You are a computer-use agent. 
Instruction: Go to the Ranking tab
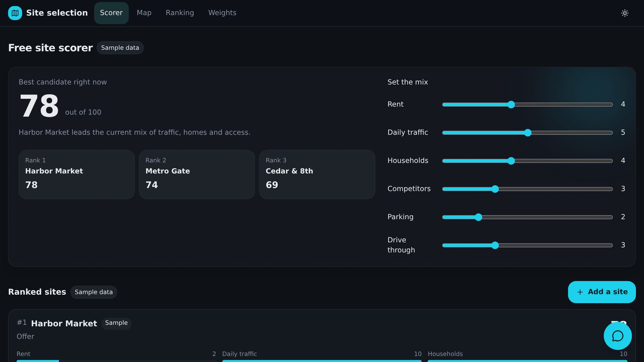(x=180, y=13)
